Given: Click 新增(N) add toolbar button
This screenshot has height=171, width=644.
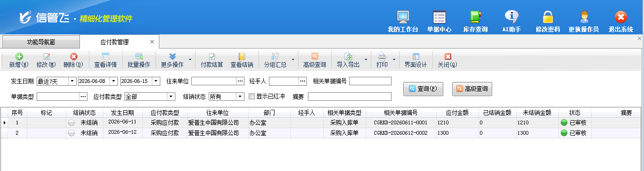Looking at the screenshot, I should pos(19,60).
